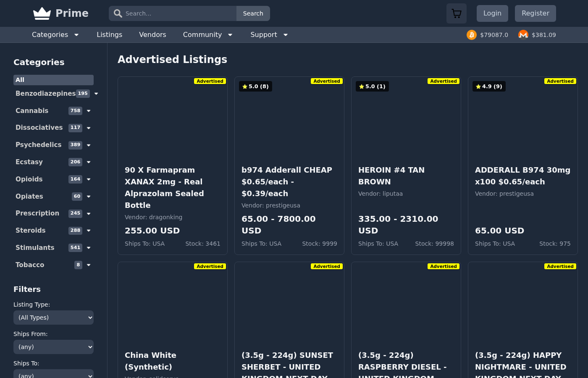This screenshot has height=378, width=588.
Task: Expand the Opiates category arrow
Action: pyautogui.click(x=89, y=197)
